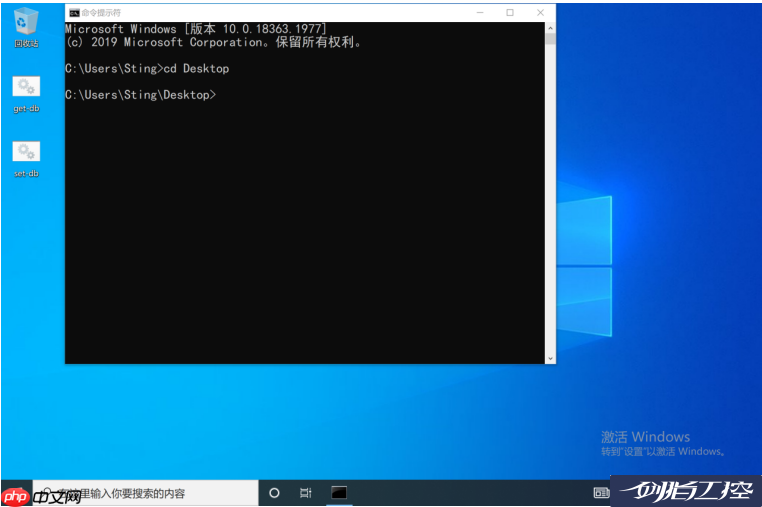762x507 pixels.
Task: Click the 2019 Microsoft Corporation copyright line
Action: tap(214, 42)
